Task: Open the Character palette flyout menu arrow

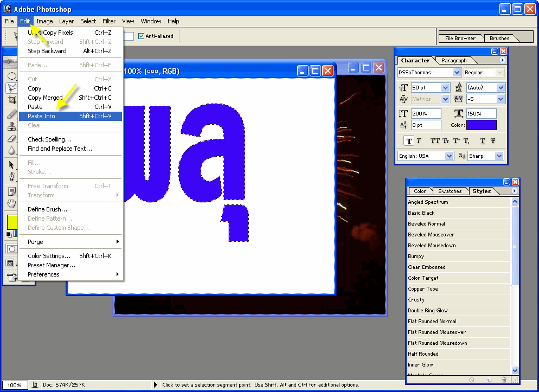Action: point(502,60)
